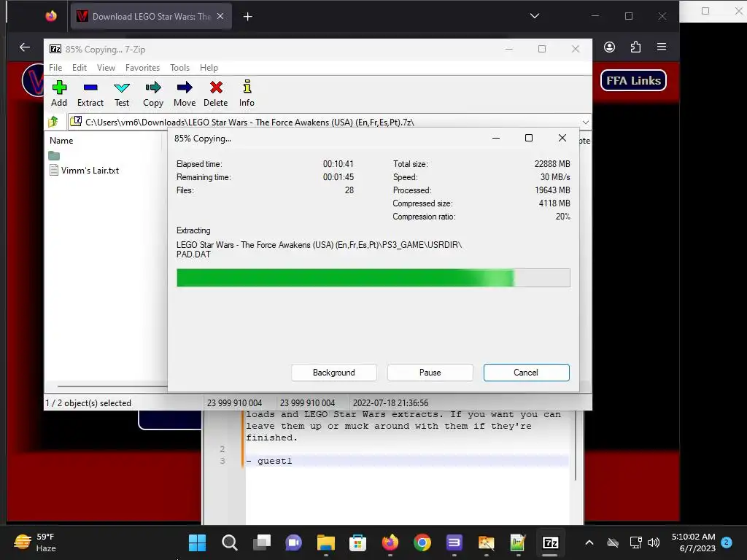Show hidden system tray icons
This screenshot has height=560, width=747.
coord(589,542)
